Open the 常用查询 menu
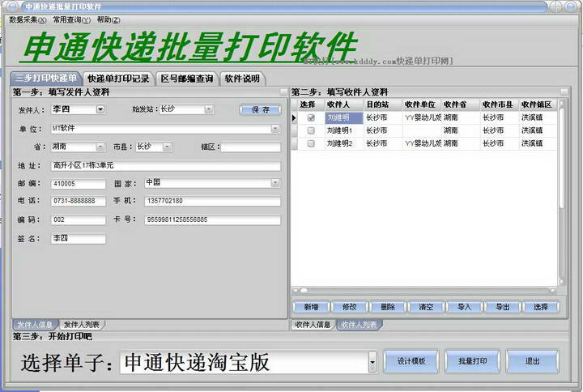This screenshot has height=392, width=583. [71, 19]
